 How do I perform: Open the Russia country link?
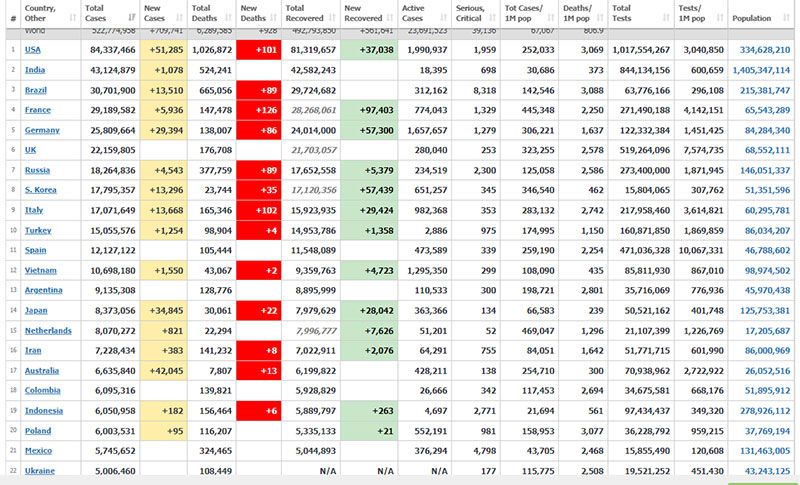37,170
